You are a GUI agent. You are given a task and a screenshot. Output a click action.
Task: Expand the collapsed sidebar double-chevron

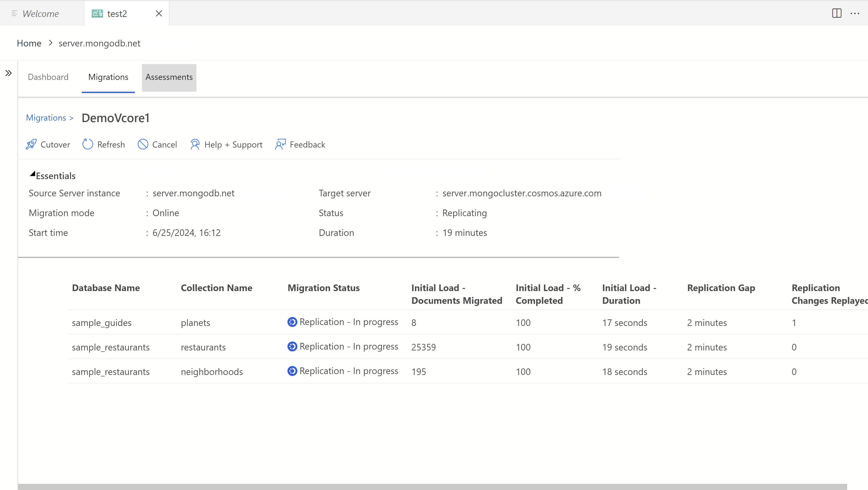[x=9, y=73]
